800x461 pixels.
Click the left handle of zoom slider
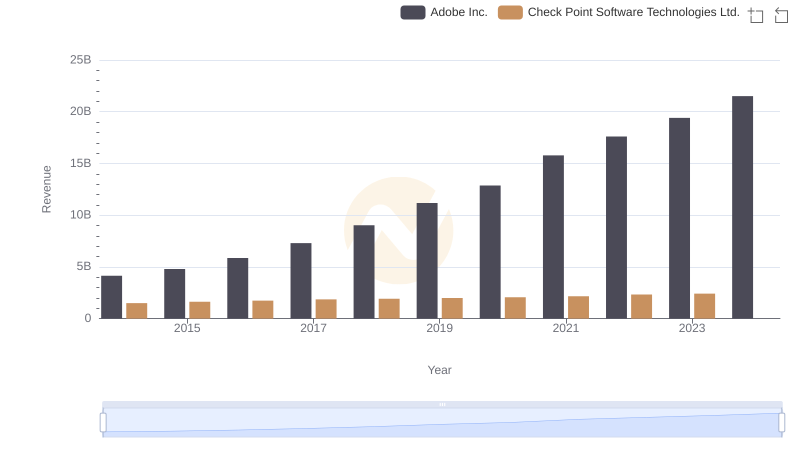(x=103, y=422)
